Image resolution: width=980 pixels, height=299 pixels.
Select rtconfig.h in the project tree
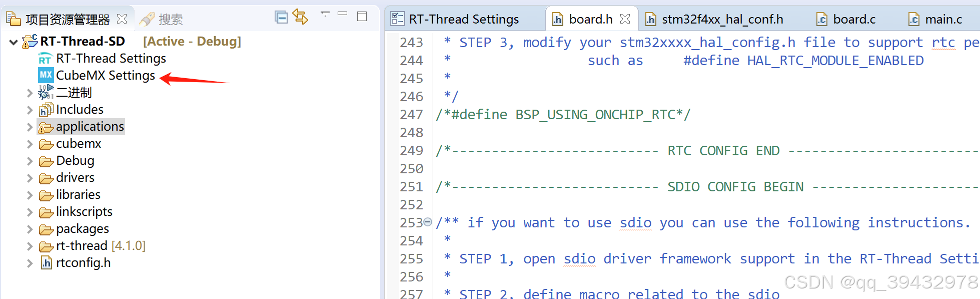pyautogui.click(x=84, y=263)
